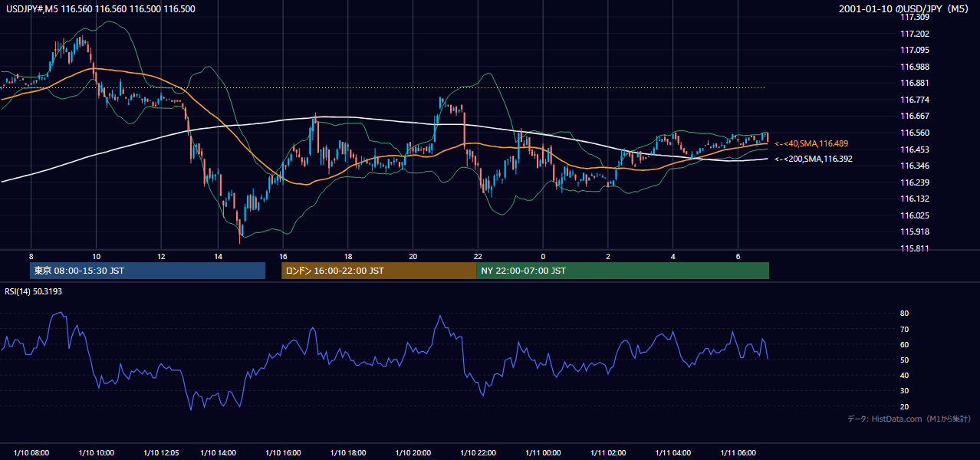Viewport: 980px width, 460px height.
Task: Click the RSI scale value 70
Action: (904, 329)
